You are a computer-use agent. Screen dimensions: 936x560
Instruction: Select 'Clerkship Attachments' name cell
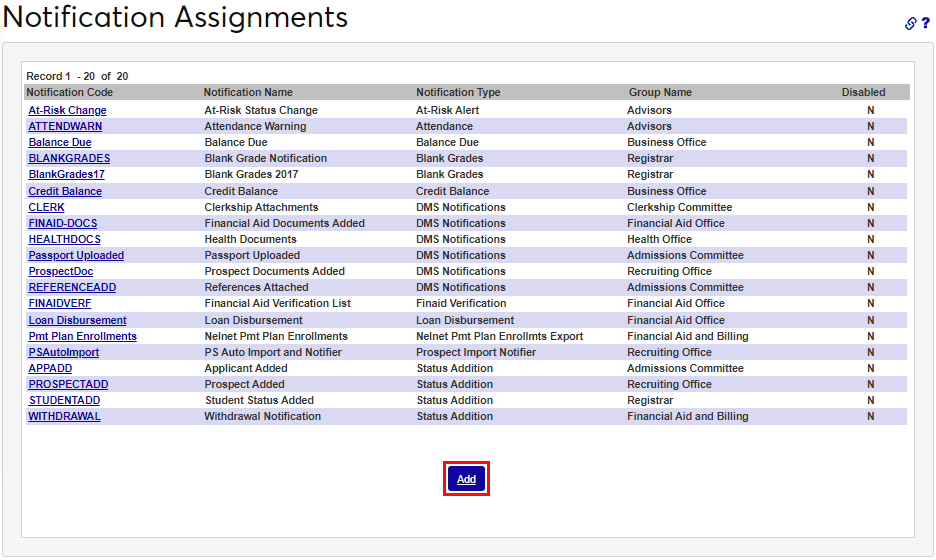pos(261,208)
